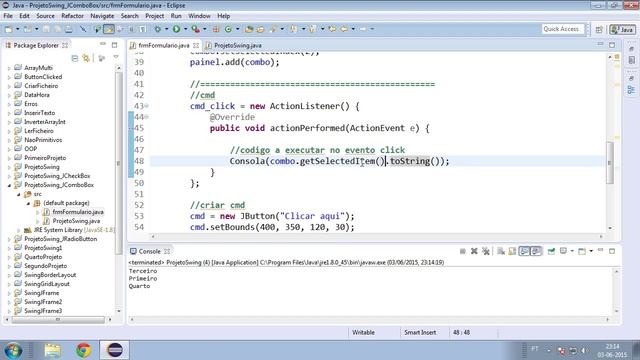The width and height of the screenshot is (640, 360).
Task: Run the program with green Run button
Action: (x=176, y=29)
